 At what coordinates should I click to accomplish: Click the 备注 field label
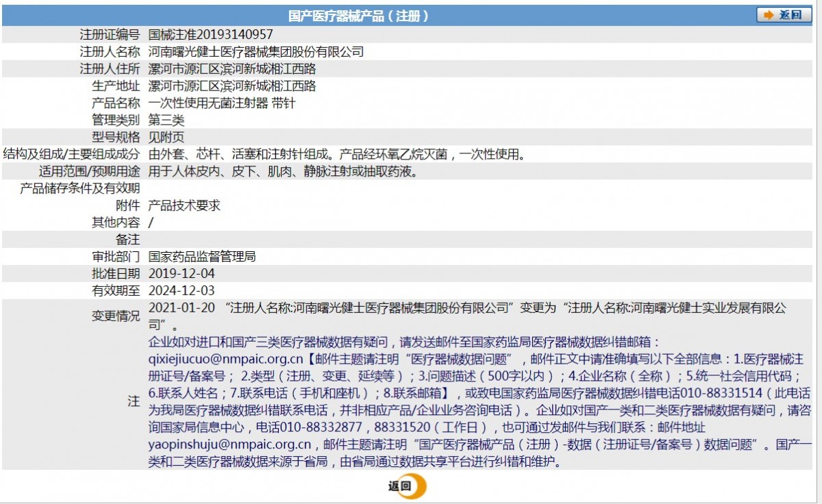[128, 240]
